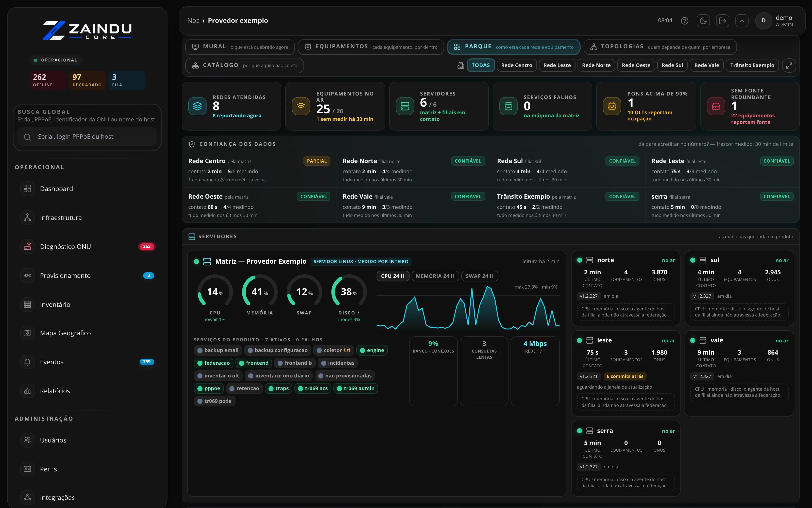This screenshot has height=508, width=812.
Task: Filter by Rede Oeste
Action: click(636, 65)
